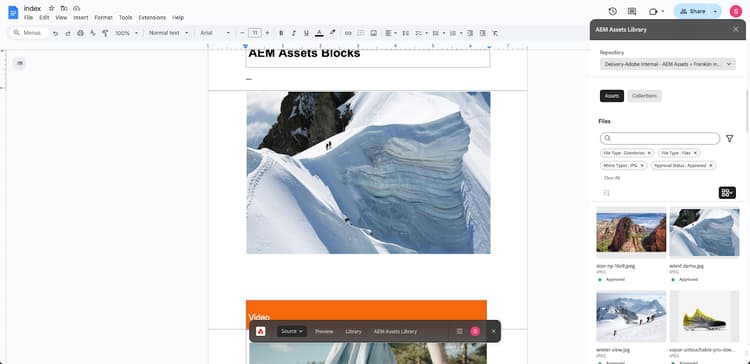
Task: Run spelling and grammar check
Action: point(93,33)
